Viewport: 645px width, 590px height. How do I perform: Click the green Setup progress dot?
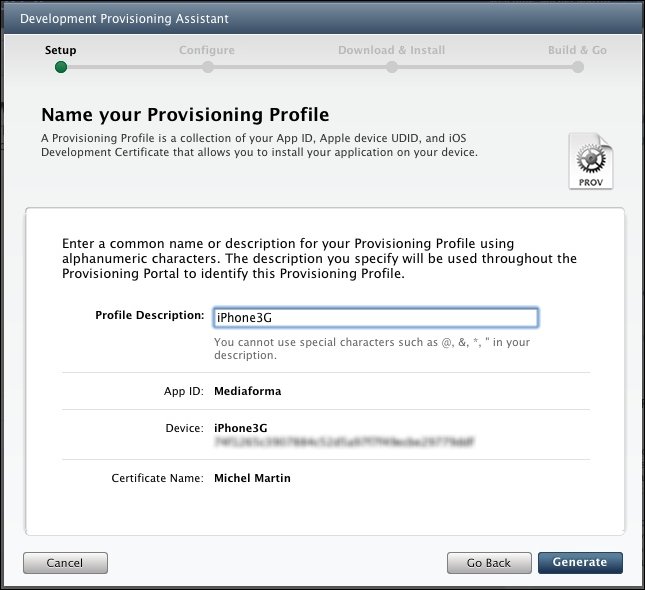tap(61, 67)
